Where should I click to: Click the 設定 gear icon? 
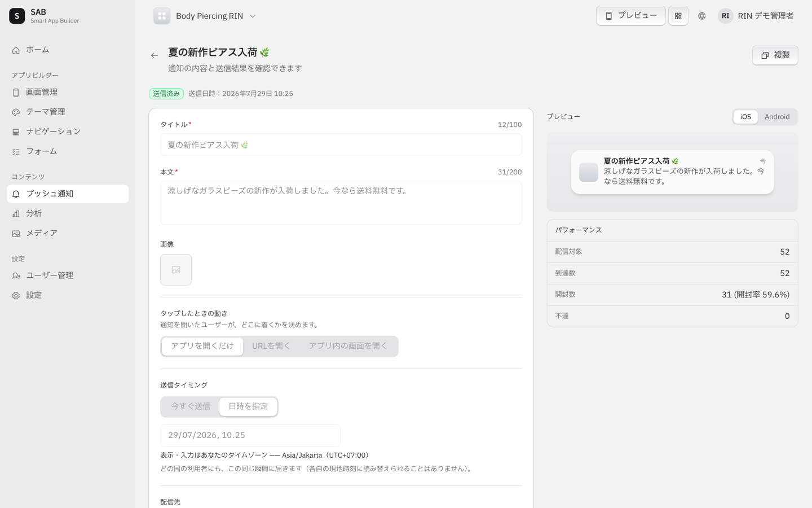tap(16, 296)
